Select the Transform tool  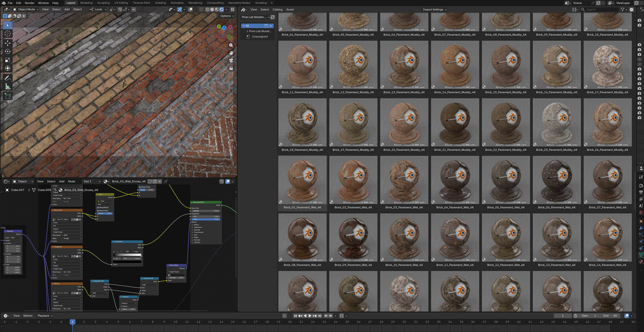pyautogui.click(x=7, y=68)
